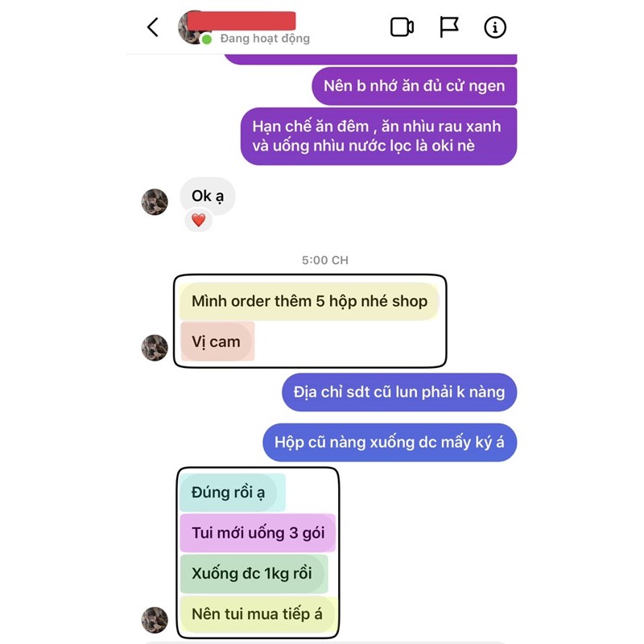644x644 pixels.
Task: Select message 'Mình order thêm 5 hộp nhé shop'
Action: tap(309, 301)
